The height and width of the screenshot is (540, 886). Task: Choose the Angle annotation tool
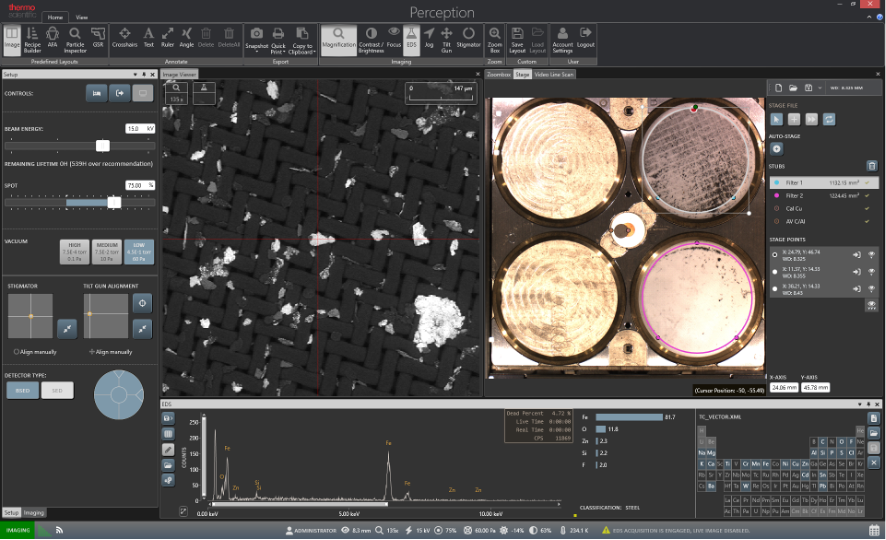pos(186,37)
